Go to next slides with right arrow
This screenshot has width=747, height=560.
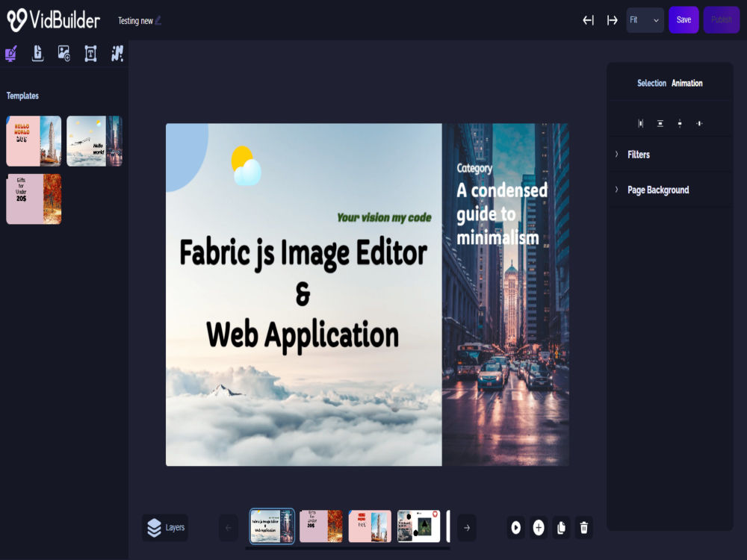pyautogui.click(x=467, y=528)
